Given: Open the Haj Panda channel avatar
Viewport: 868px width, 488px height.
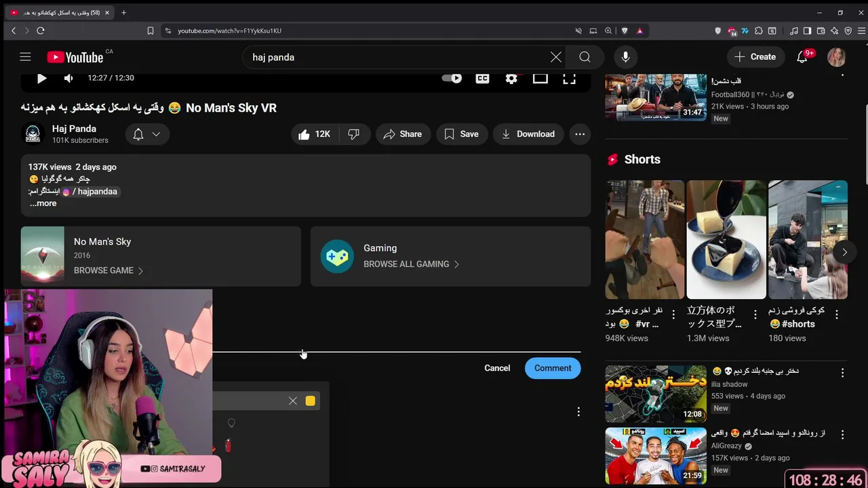Looking at the screenshot, I should tap(33, 134).
